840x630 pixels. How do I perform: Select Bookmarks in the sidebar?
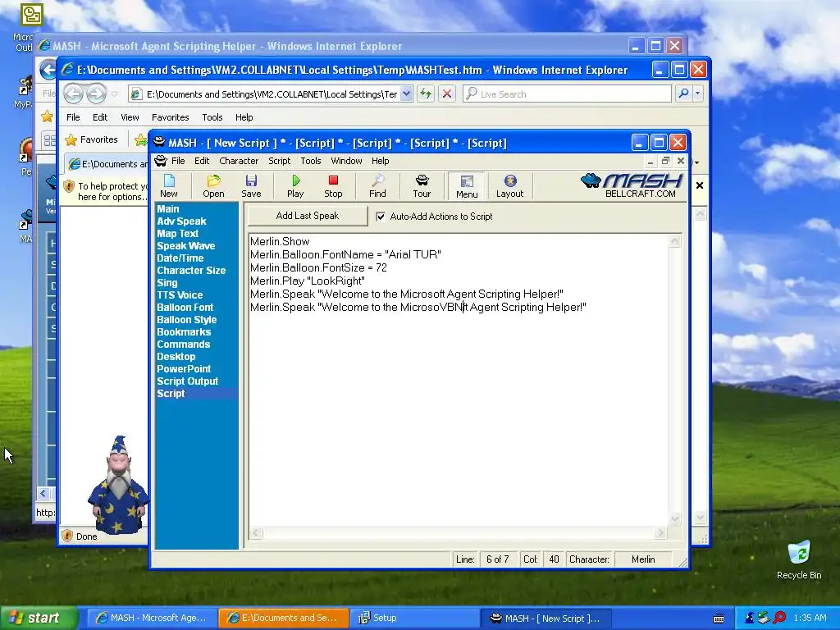(183, 332)
